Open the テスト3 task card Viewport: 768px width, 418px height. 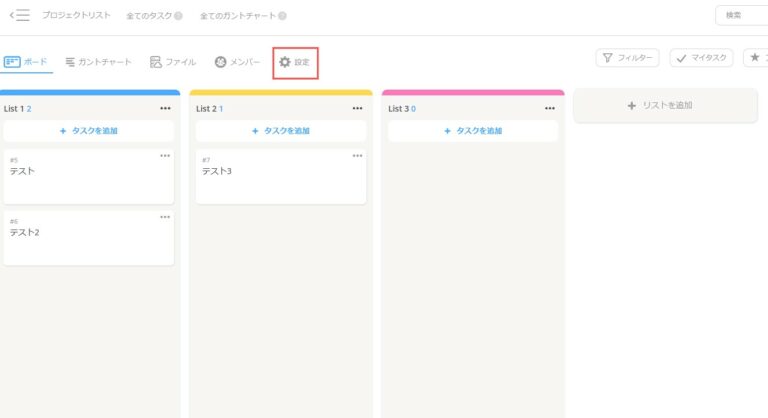pos(280,177)
